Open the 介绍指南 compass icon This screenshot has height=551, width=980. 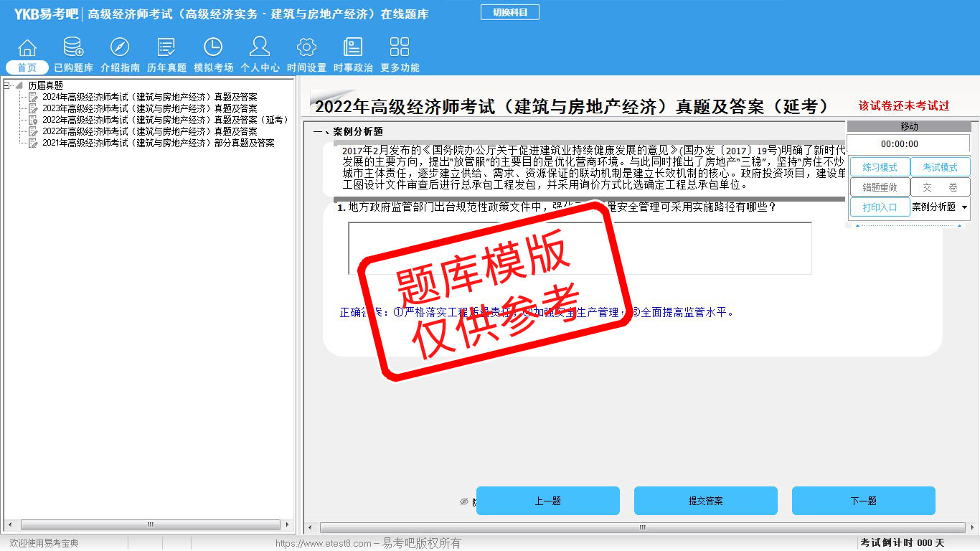pyautogui.click(x=120, y=48)
